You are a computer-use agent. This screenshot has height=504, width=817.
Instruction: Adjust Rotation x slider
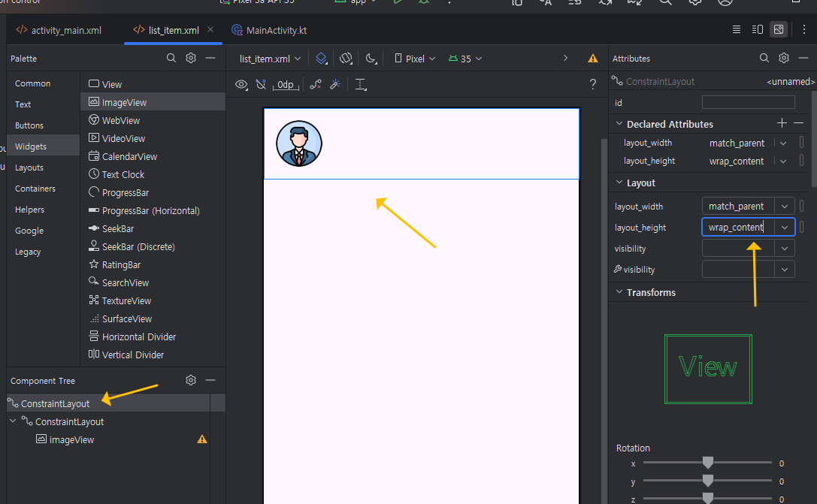tap(707, 463)
